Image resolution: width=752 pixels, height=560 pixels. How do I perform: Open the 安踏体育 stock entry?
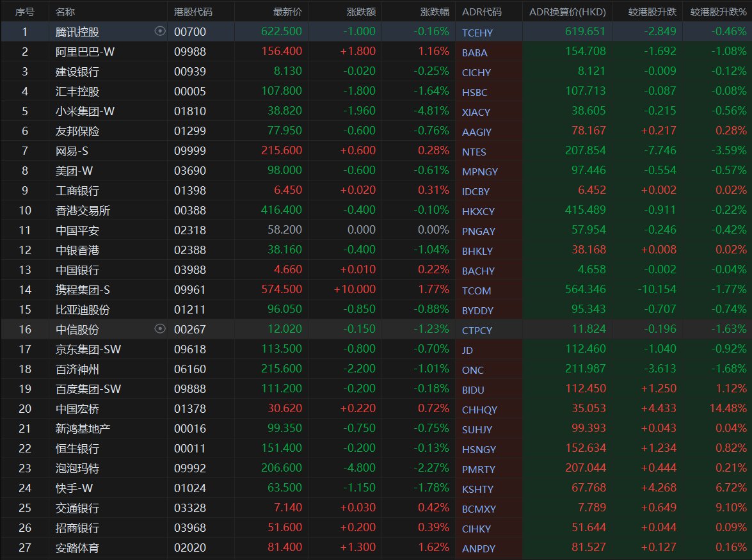(x=77, y=548)
